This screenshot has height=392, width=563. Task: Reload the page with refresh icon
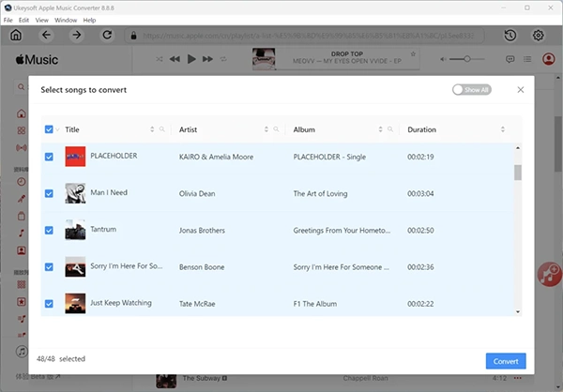click(x=108, y=36)
